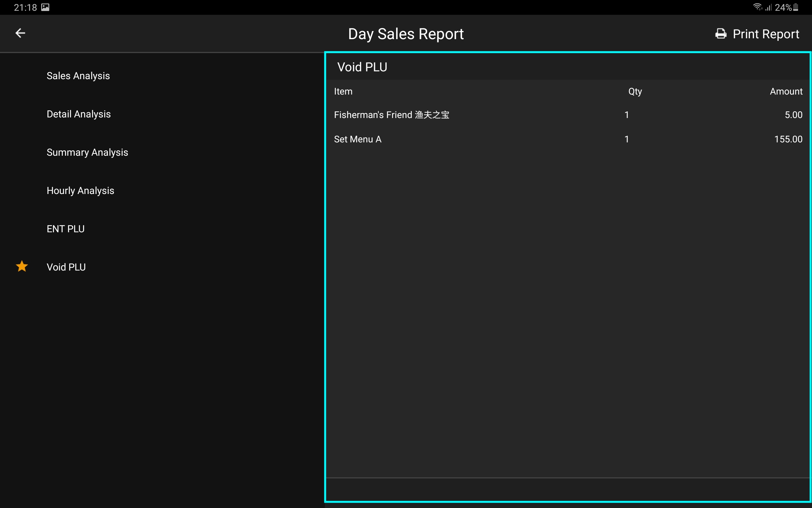Tap the cellular signal bars icon
The width and height of the screenshot is (812, 508).
click(x=768, y=7)
